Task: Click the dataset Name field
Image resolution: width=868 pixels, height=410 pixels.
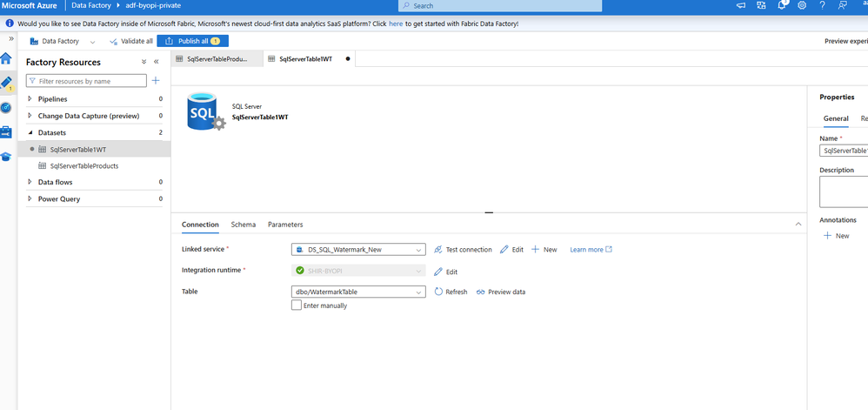Action: [844, 151]
